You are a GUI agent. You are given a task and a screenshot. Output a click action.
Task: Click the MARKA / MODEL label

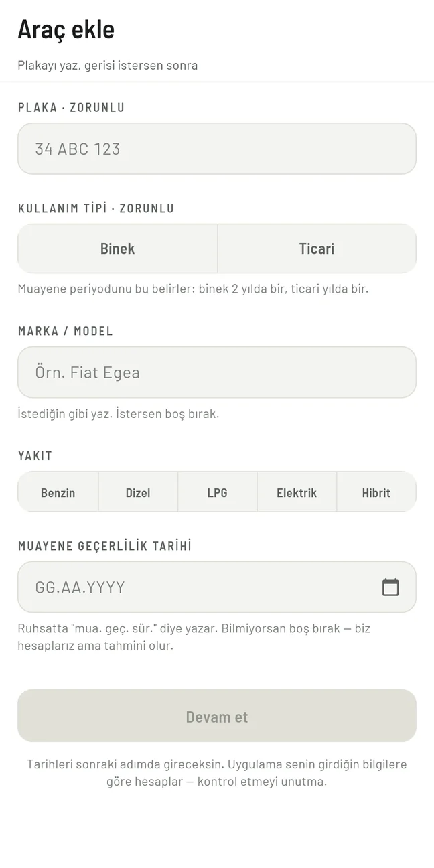click(x=66, y=331)
